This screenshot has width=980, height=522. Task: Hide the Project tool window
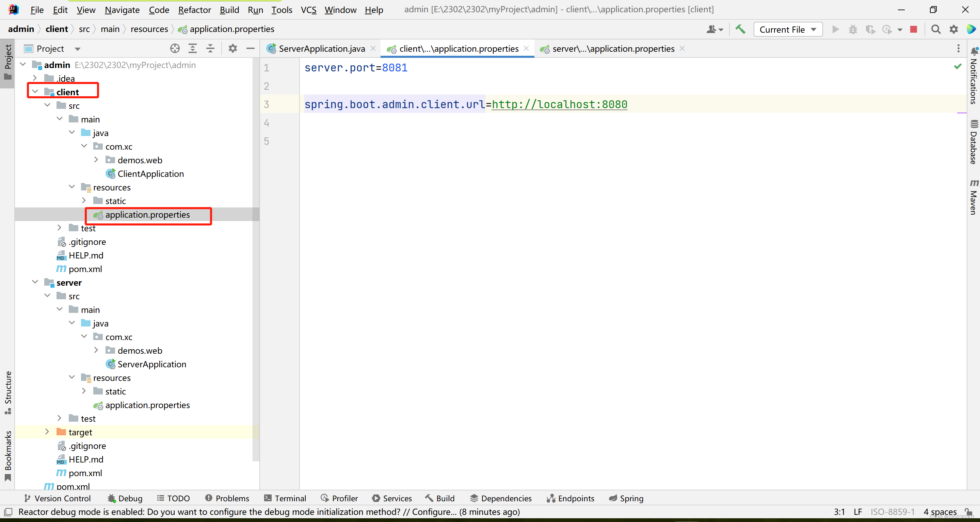point(250,49)
